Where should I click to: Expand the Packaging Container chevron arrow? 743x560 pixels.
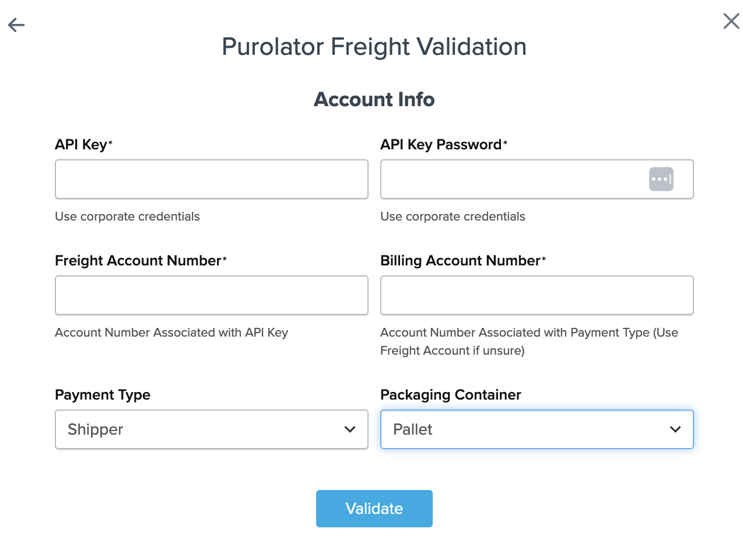click(x=675, y=429)
